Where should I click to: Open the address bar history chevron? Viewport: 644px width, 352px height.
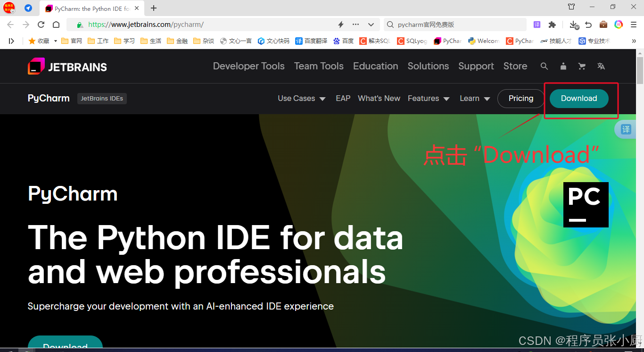click(x=371, y=25)
